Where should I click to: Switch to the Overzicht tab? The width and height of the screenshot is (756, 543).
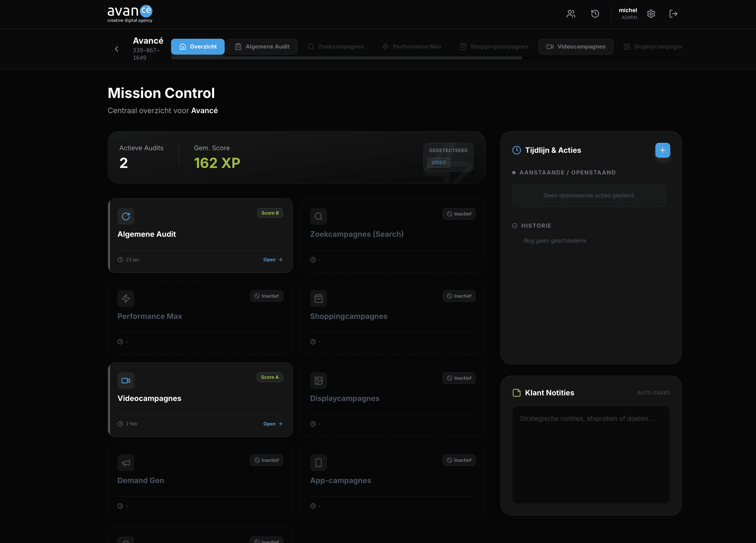pyautogui.click(x=198, y=47)
